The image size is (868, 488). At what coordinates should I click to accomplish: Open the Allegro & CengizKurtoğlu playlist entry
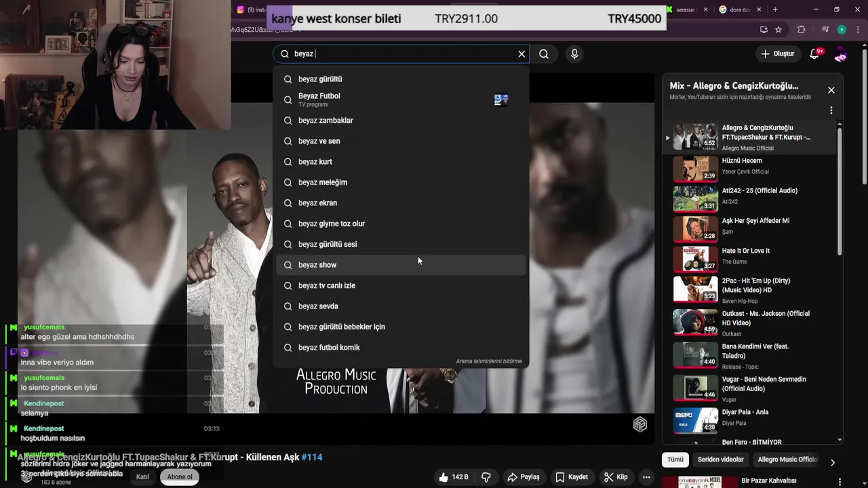pos(750,137)
